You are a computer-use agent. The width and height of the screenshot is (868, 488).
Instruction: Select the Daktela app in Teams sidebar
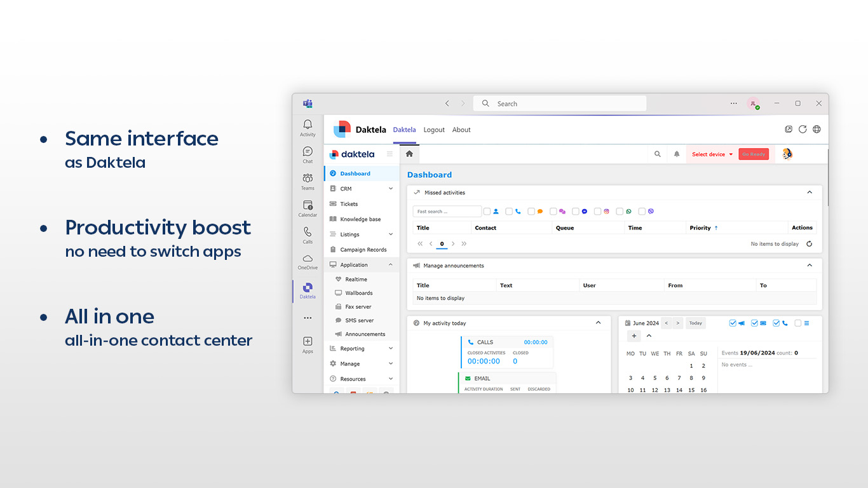click(x=308, y=290)
